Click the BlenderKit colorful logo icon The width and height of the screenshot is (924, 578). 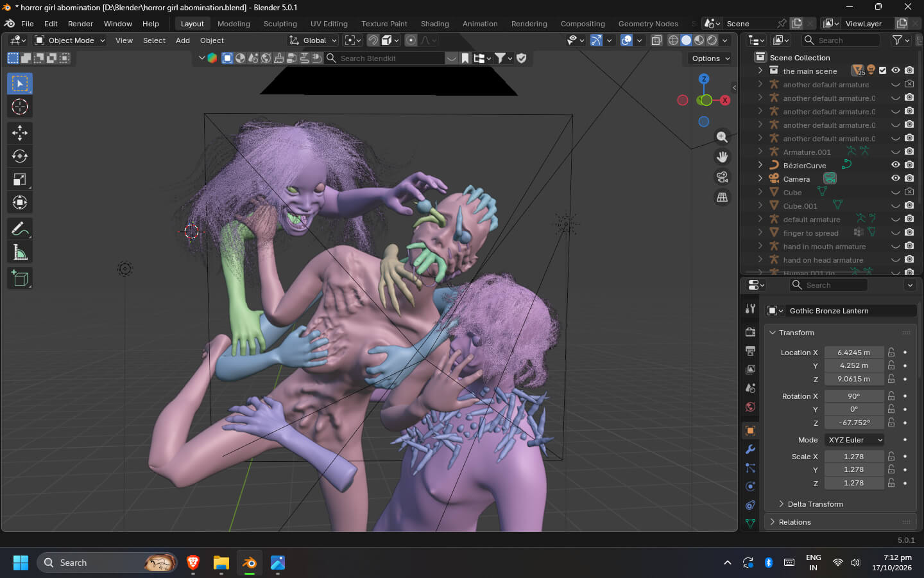click(x=212, y=58)
